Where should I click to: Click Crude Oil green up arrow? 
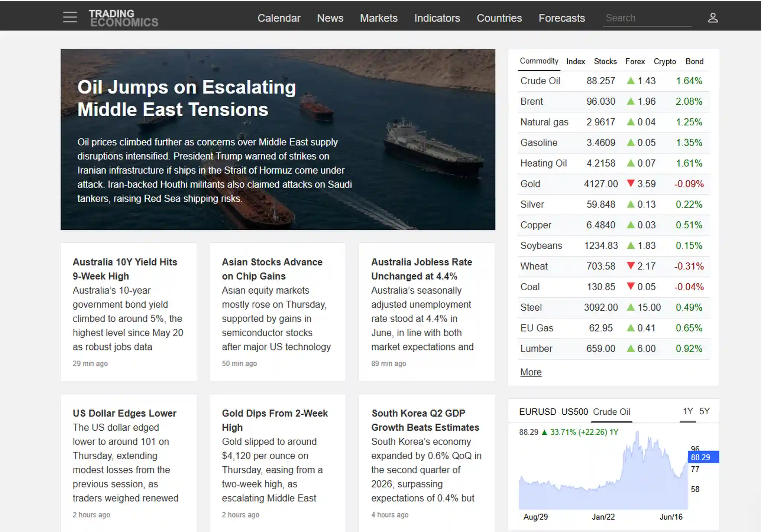click(x=631, y=81)
